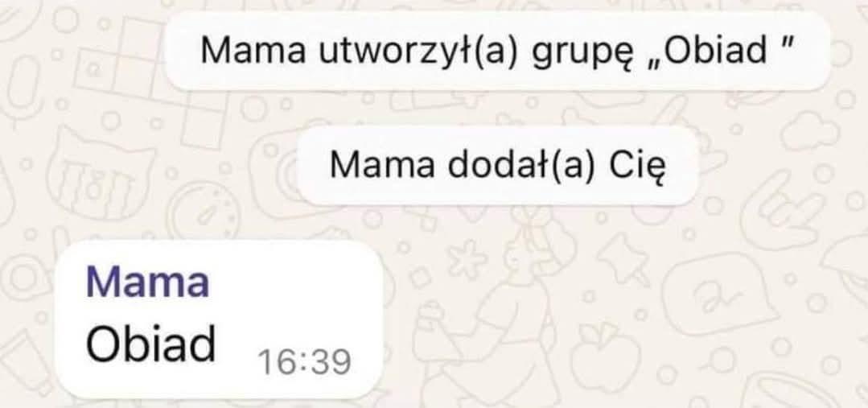
Task: Tap the word "Cię" in the added notice
Action: [x=636, y=166]
